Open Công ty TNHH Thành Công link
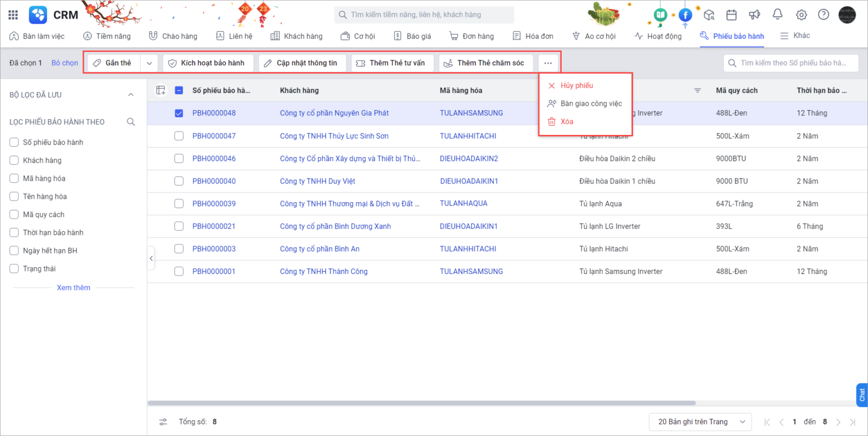Screen dimensions: 868x436 (x=324, y=271)
